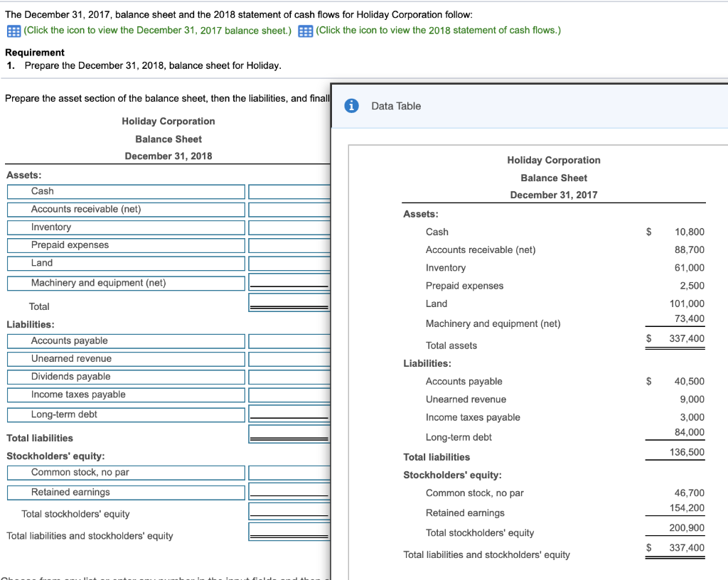Click the Unearned revenue input field
The height and width of the screenshot is (580, 728).
(x=289, y=358)
